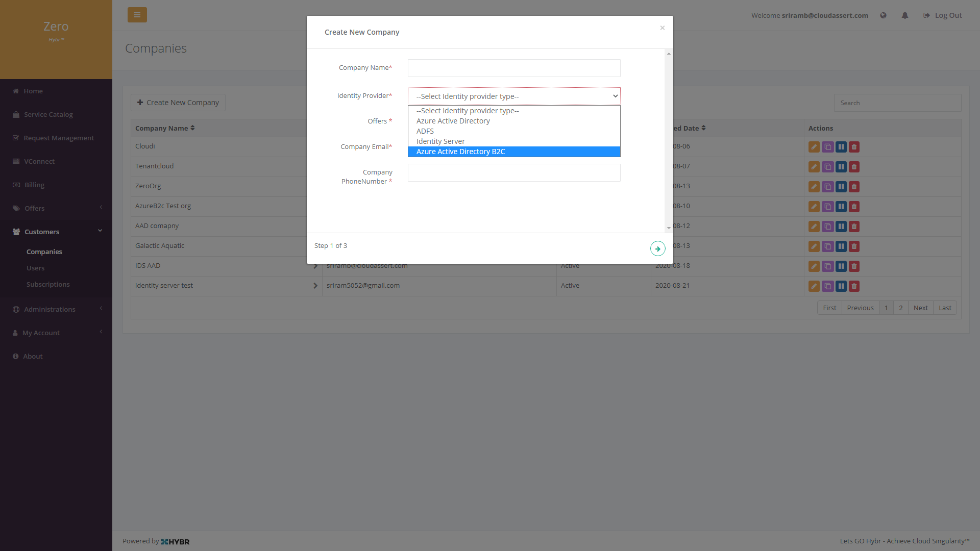
Task: Click the First pagination button
Action: coord(829,308)
